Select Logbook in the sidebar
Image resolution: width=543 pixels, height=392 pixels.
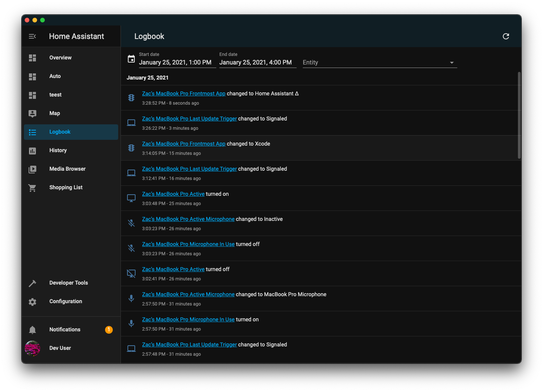click(x=71, y=132)
